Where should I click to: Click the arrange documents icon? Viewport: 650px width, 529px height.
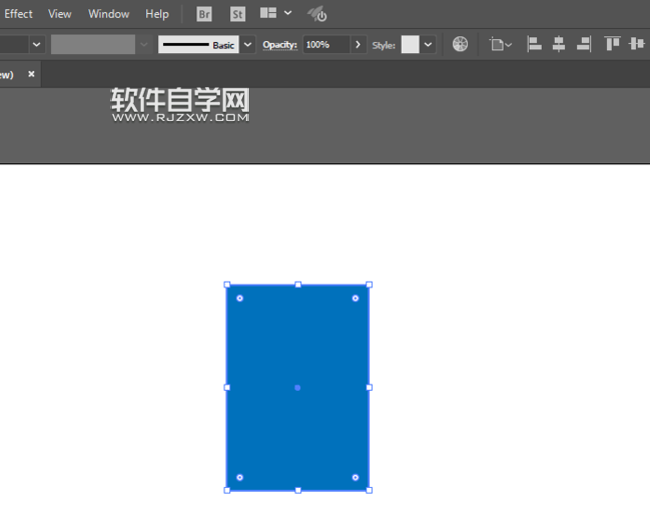pyautogui.click(x=268, y=13)
